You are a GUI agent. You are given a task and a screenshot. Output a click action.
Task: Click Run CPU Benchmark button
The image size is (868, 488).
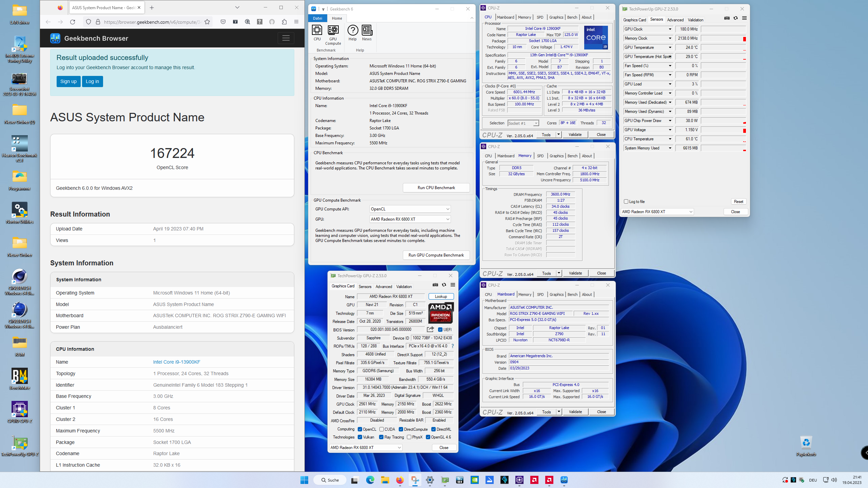pos(436,188)
